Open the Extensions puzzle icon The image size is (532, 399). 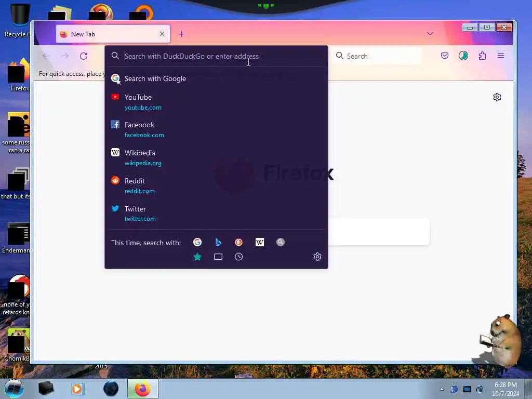point(482,56)
